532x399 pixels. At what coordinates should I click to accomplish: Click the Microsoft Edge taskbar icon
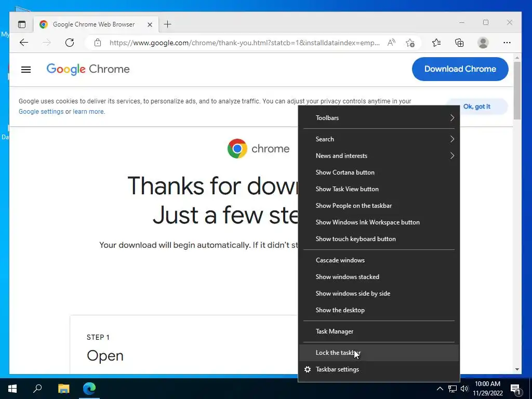[89, 389]
